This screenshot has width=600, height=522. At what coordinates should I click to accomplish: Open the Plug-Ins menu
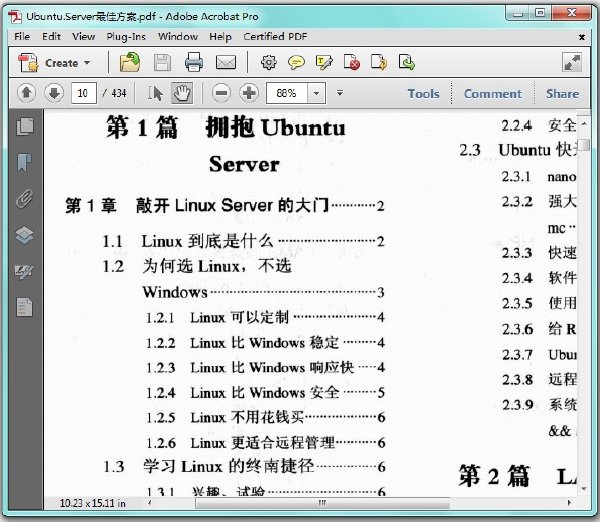coord(126,37)
